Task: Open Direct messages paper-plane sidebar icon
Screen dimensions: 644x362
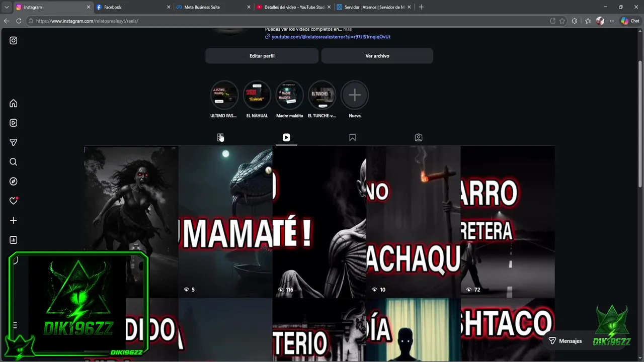Action: pyautogui.click(x=14, y=142)
